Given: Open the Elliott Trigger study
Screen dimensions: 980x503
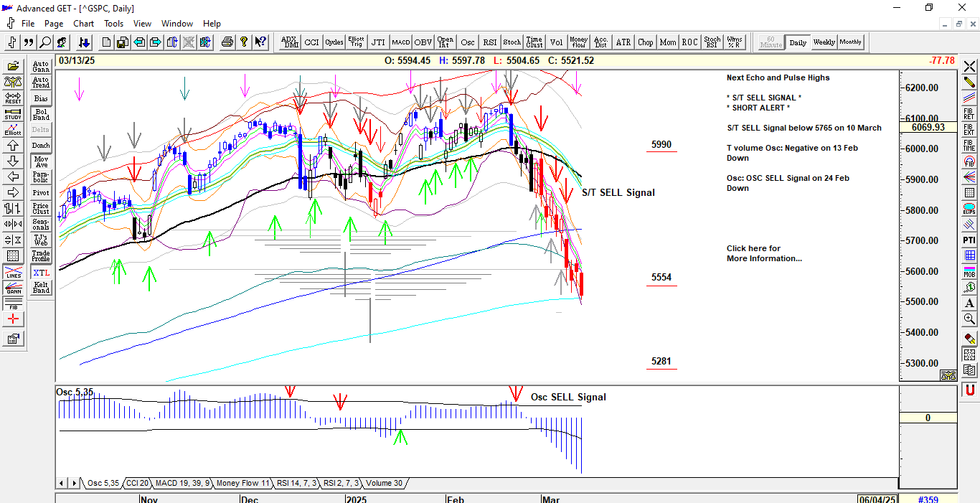Looking at the screenshot, I should (x=356, y=42).
